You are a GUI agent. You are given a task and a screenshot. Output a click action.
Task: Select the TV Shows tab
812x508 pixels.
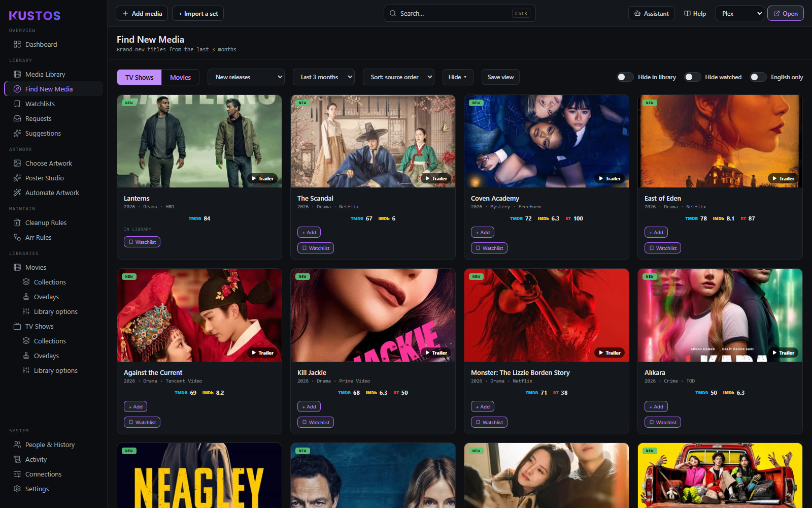140,77
